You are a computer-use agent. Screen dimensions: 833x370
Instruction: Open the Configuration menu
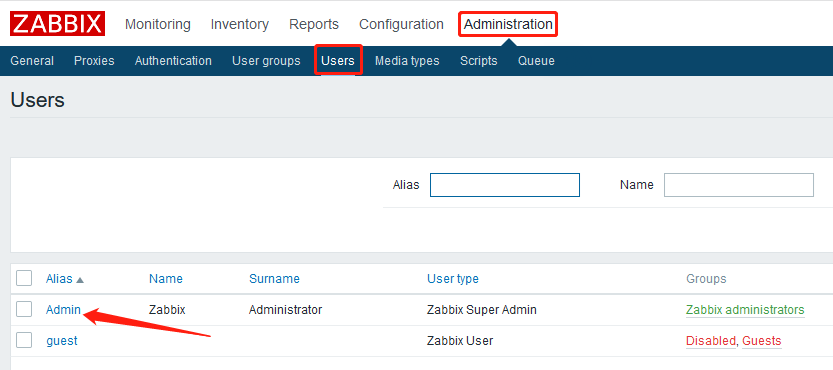pos(401,24)
